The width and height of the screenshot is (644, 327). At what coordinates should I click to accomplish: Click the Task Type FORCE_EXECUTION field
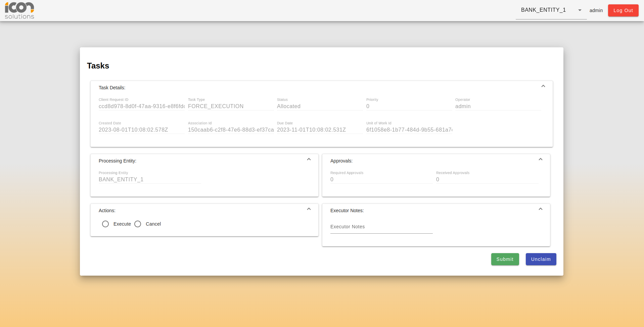(x=230, y=106)
